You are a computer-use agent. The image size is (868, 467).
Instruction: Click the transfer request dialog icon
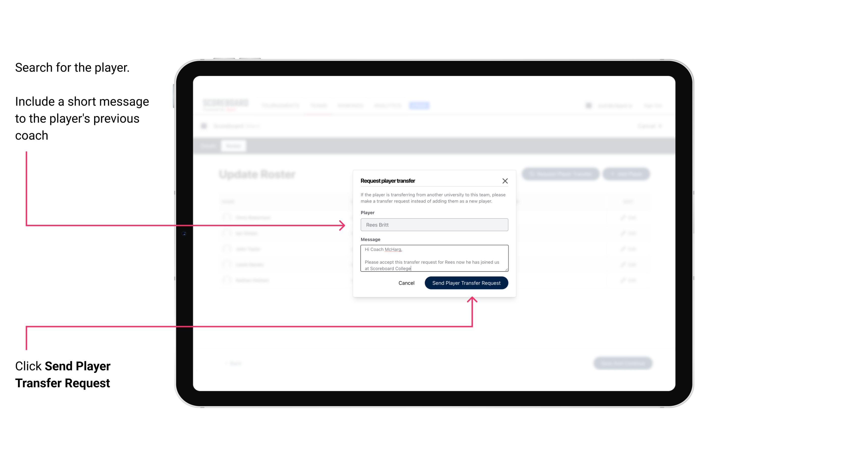click(505, 181)
